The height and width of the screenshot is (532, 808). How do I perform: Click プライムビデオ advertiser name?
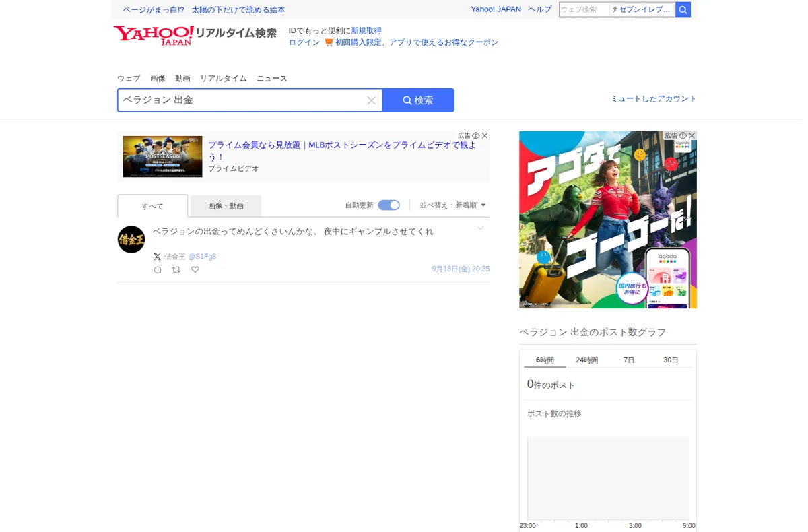(234, 169)
